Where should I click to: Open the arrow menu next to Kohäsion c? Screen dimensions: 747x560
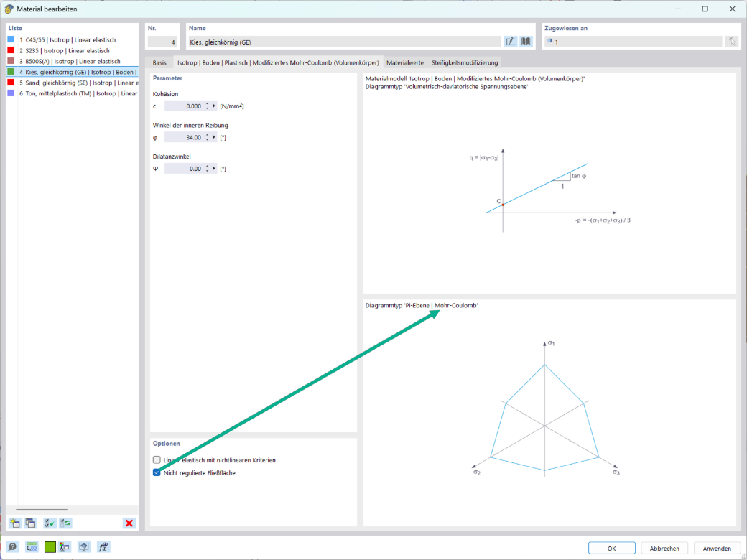(x=214, y=106)
